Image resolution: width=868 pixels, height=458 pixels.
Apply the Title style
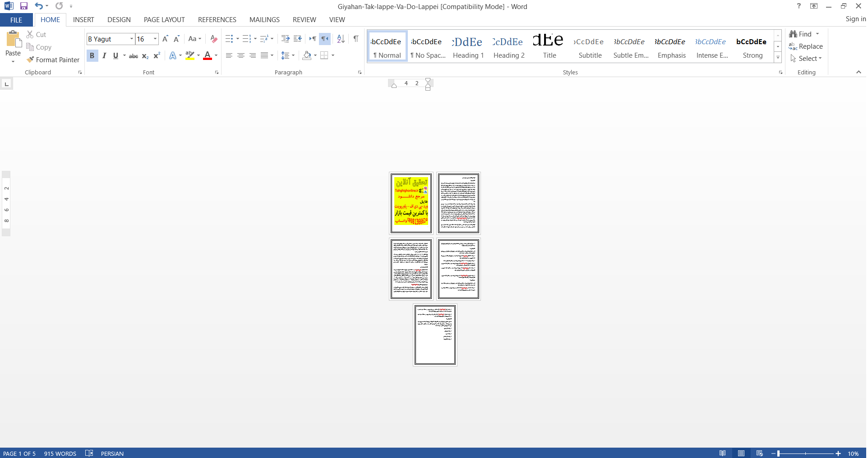pos(549,46)
